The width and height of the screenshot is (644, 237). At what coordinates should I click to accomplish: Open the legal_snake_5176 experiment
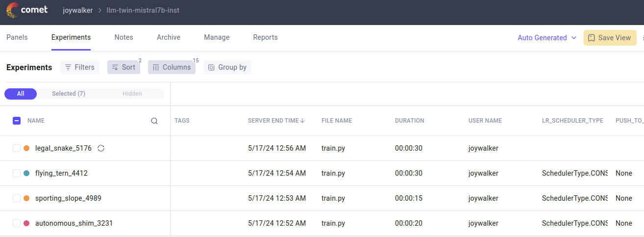(x=63, y=148)
